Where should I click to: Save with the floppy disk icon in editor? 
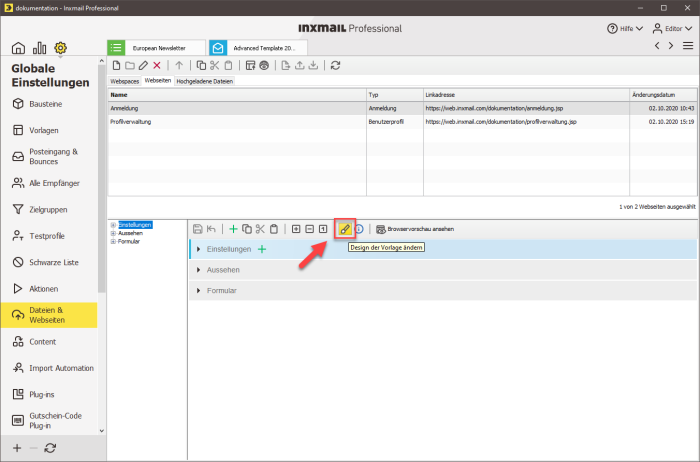[x=197, y=229]
